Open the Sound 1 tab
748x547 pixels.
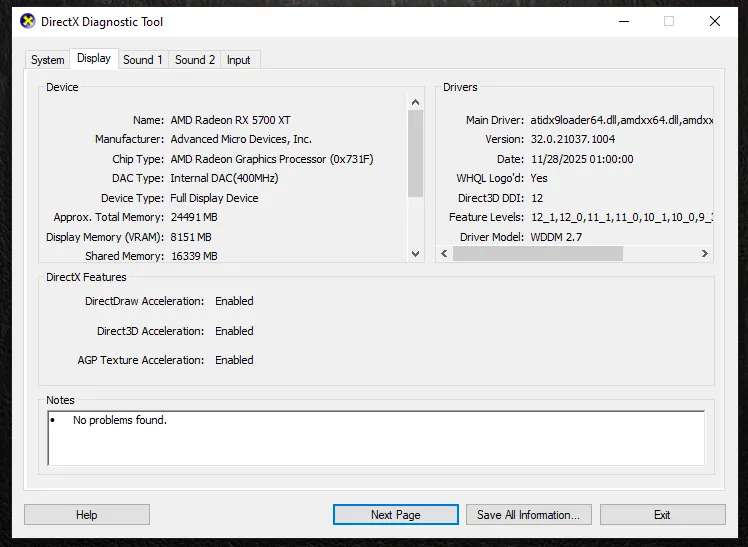[x=143, y=60]
